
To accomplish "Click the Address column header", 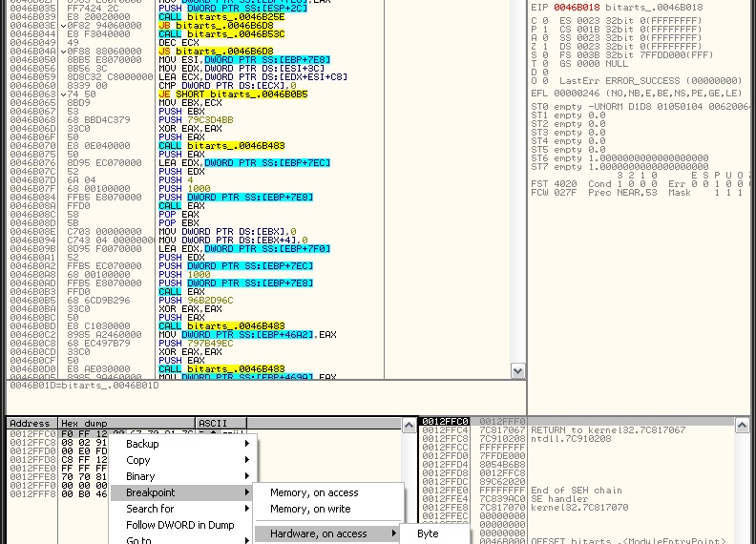I will [x=31, y=423].
